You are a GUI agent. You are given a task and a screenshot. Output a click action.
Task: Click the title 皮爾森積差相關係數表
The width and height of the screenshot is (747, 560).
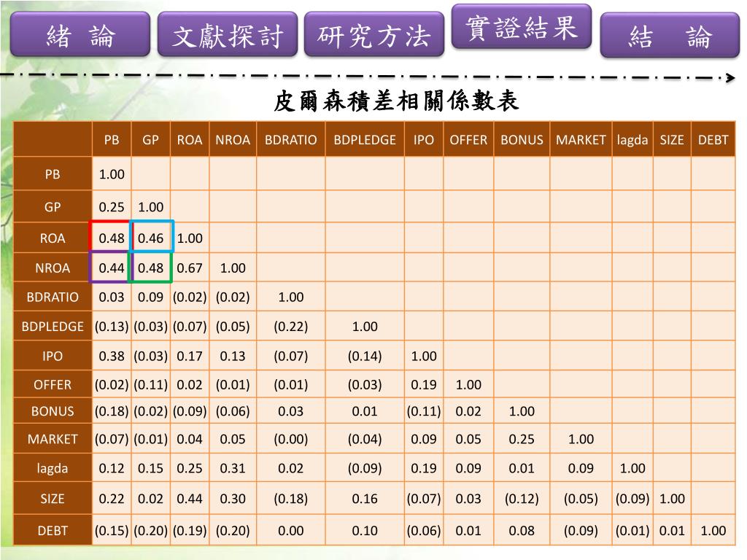(x=396, y=101)
